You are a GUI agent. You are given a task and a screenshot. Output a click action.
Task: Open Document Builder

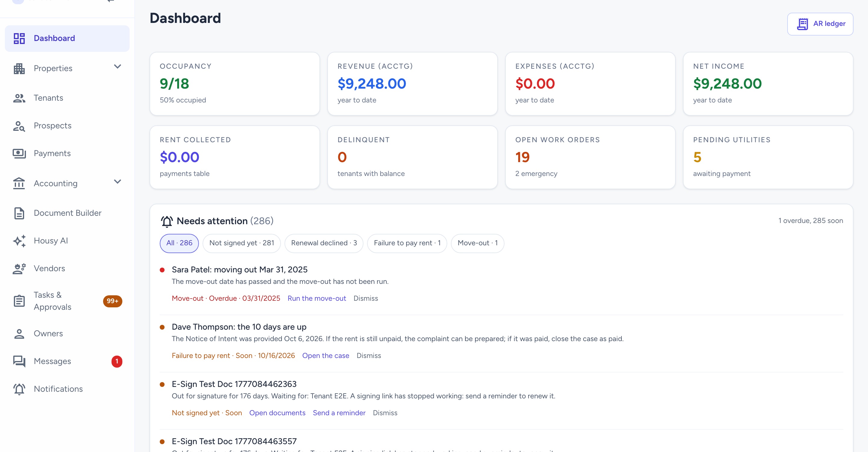67,213
